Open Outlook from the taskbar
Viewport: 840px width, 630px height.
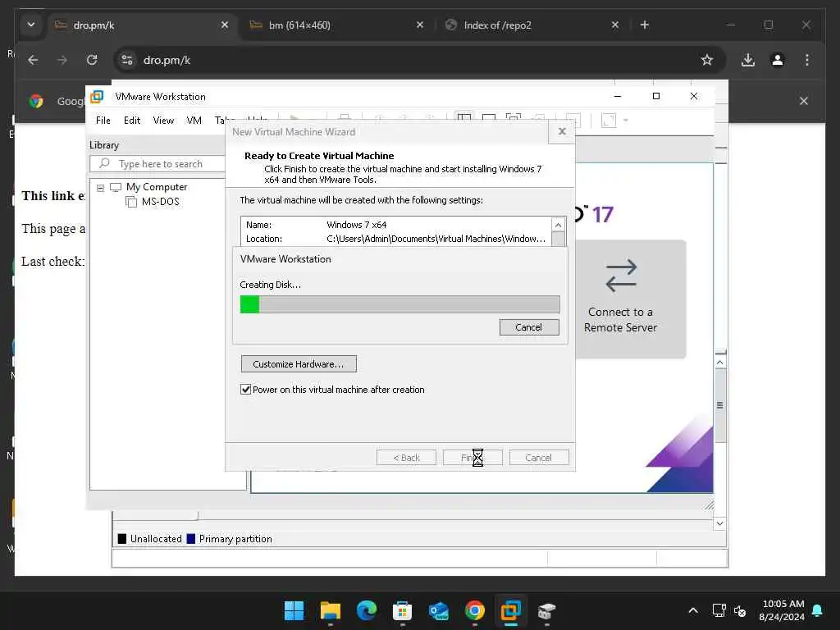click(439, 610)
